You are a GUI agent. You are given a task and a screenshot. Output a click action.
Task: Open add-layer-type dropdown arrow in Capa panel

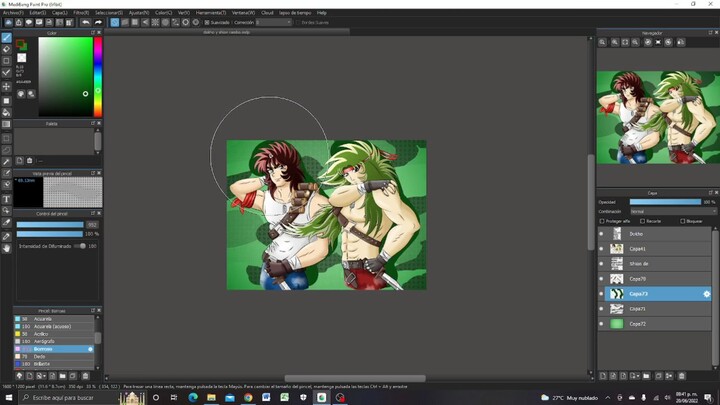[x=638, y=376]
